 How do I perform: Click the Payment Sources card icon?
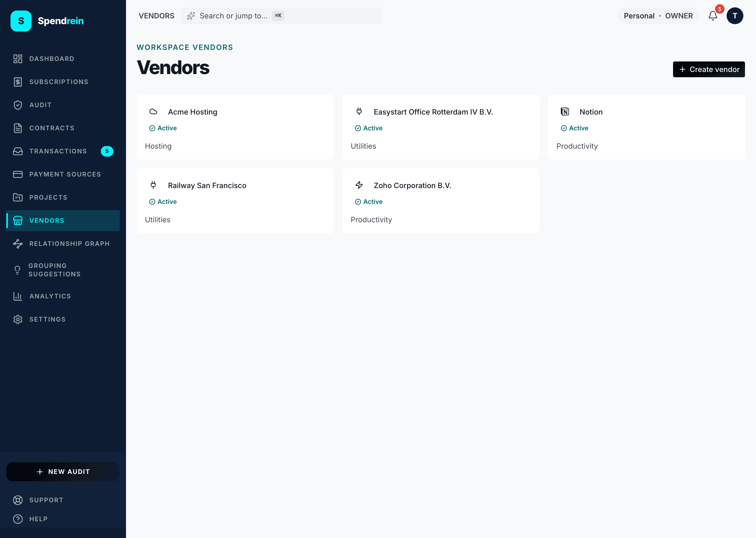pos(18,174)
